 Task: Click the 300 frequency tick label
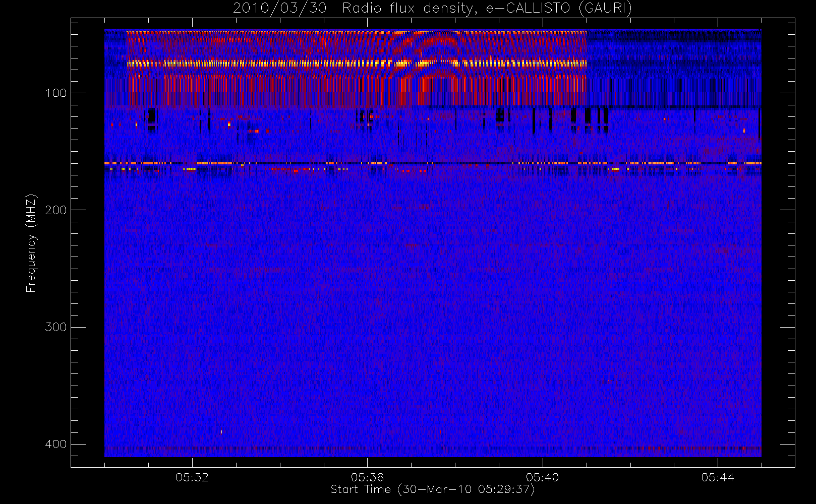pos(56,327)
